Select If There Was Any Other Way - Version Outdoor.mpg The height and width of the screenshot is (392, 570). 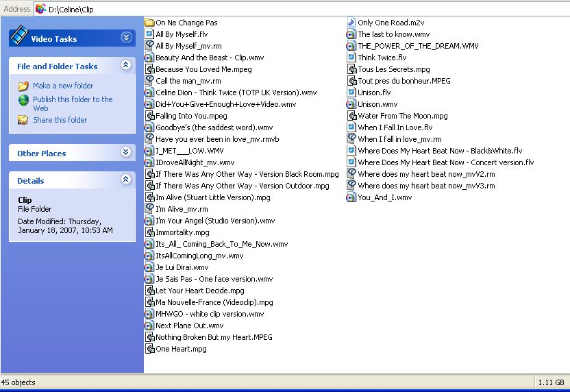click(x=242, y=186)
